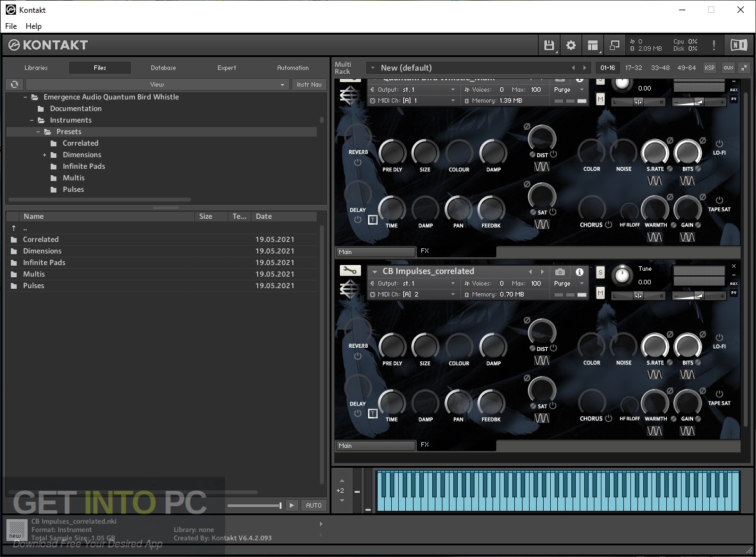Open the File menu
This screenshot has height=557, width=756.
click(11, 26)
